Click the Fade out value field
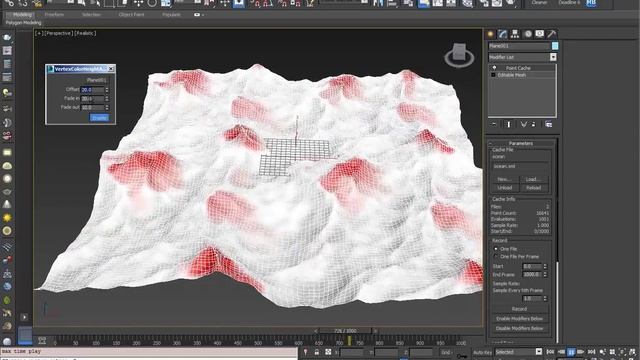The width and height of the screenshot is (640, 360). [93, 107]
